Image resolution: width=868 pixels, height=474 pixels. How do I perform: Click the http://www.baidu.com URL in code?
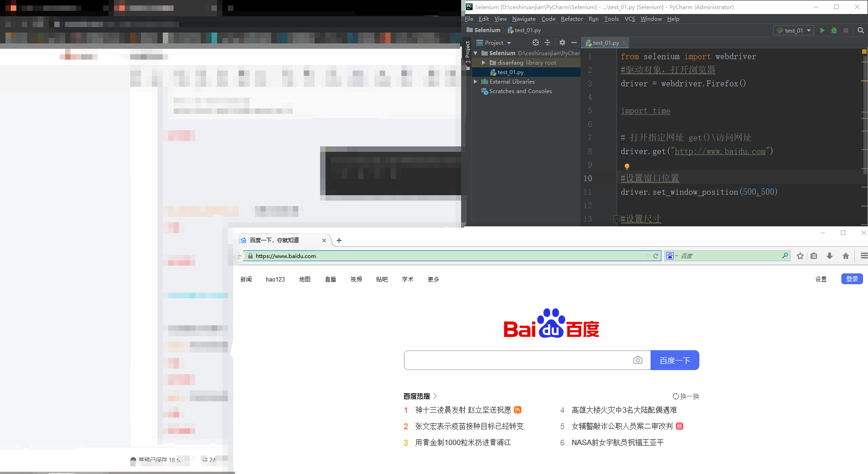pyautogui.click(x=720, y=151)
